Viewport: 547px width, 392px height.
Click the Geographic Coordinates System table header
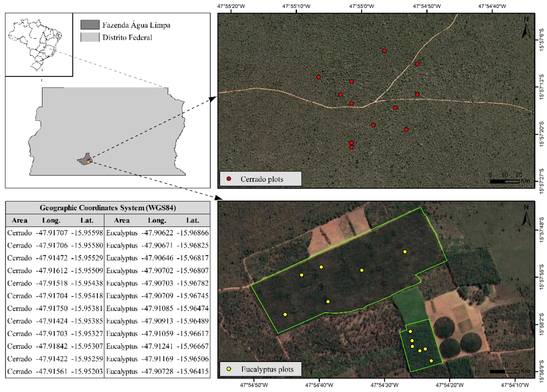108,208
